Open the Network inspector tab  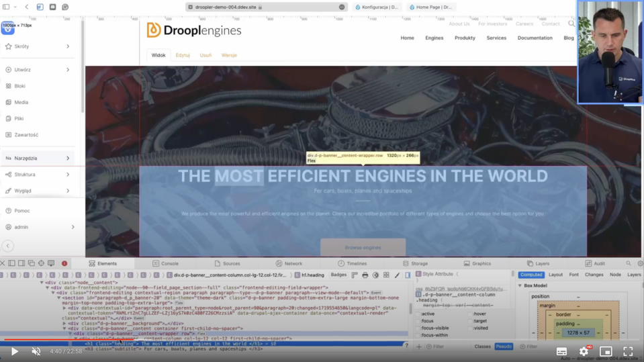tap(289, 263)
